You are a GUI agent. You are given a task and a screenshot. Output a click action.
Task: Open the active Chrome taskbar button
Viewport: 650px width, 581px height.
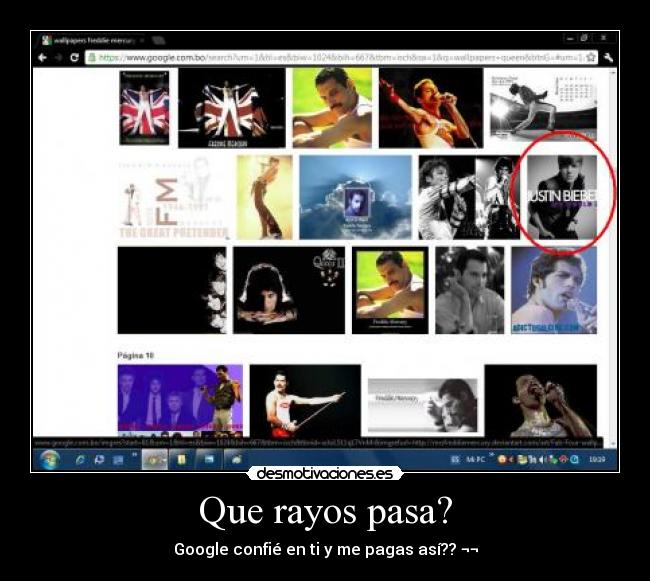point(155,459)
